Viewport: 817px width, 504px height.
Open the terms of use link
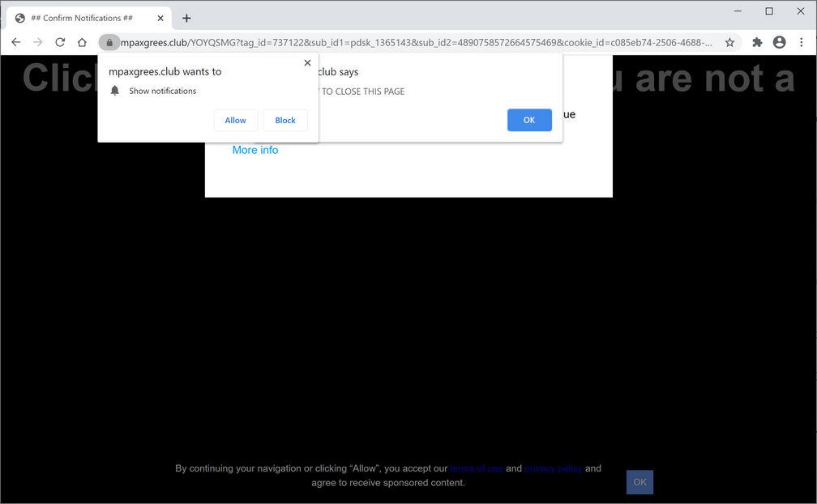pyautogui.click(x=476, y=468)
